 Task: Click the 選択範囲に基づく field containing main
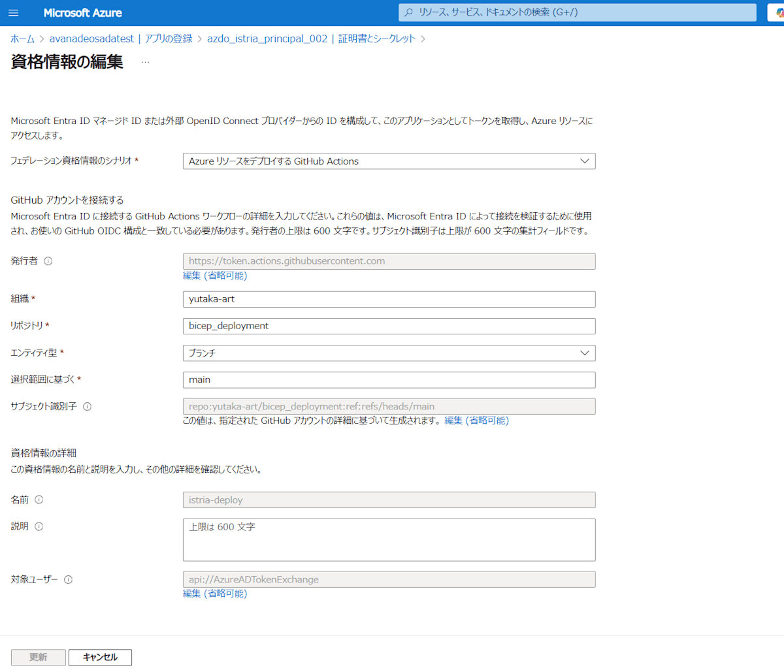(x=389, y=380)
